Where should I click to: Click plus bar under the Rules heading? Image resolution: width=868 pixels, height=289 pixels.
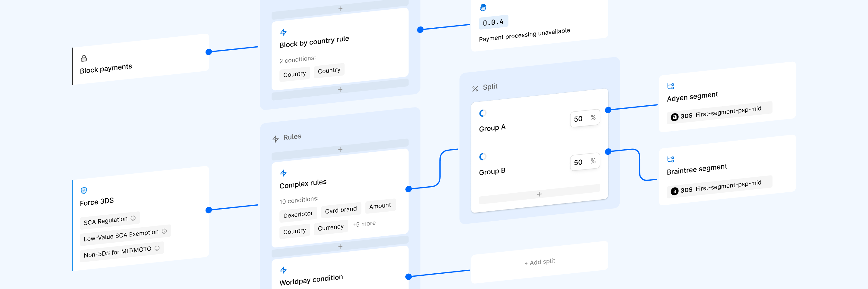click(340, 149)
